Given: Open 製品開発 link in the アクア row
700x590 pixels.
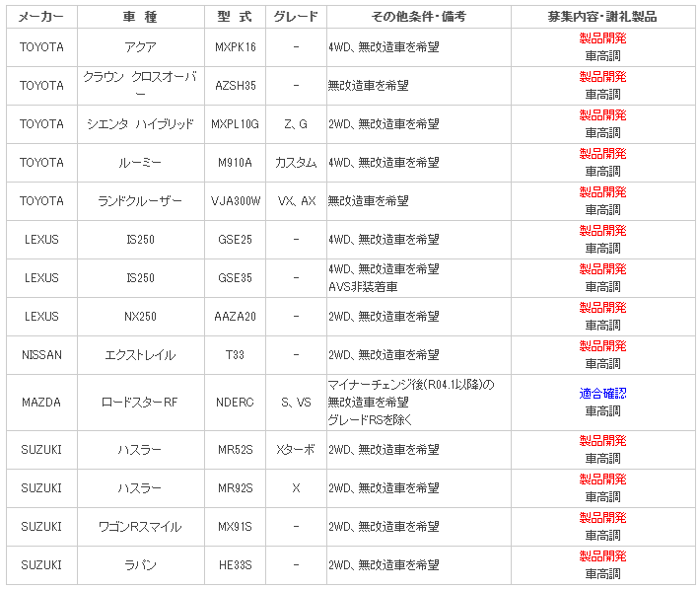Looking at the screenshot, I should 602,38.
